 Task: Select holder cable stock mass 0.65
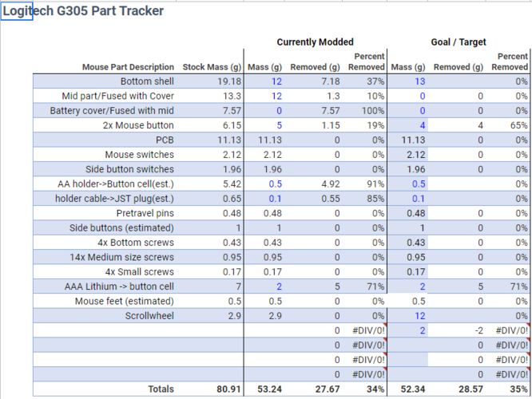click(x=232, y=199)
